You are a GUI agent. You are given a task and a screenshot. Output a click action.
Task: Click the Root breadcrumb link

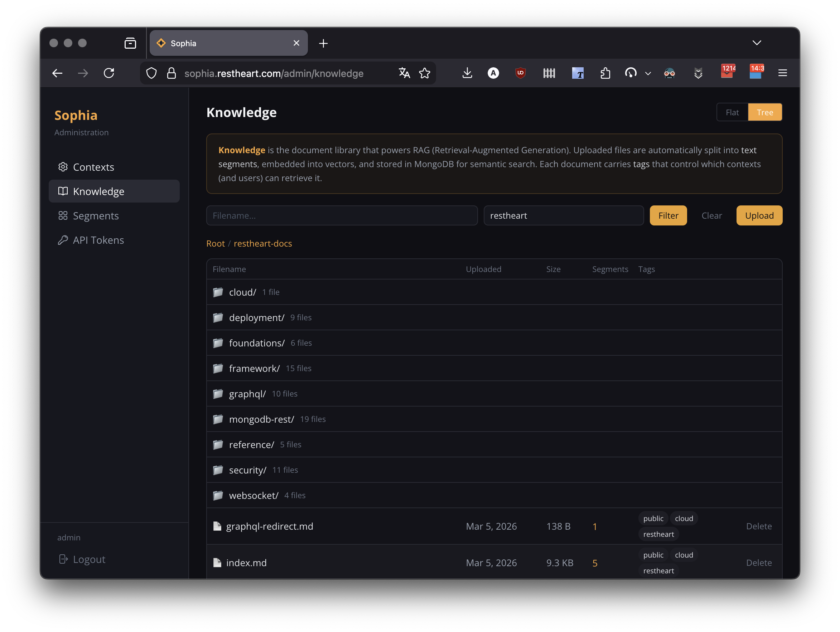[215, 243]
